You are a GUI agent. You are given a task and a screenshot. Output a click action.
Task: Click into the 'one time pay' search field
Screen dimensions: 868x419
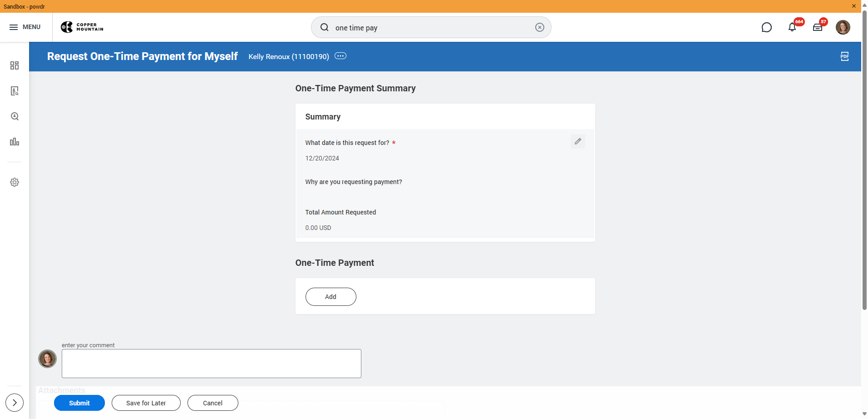[x=431, y=27]
